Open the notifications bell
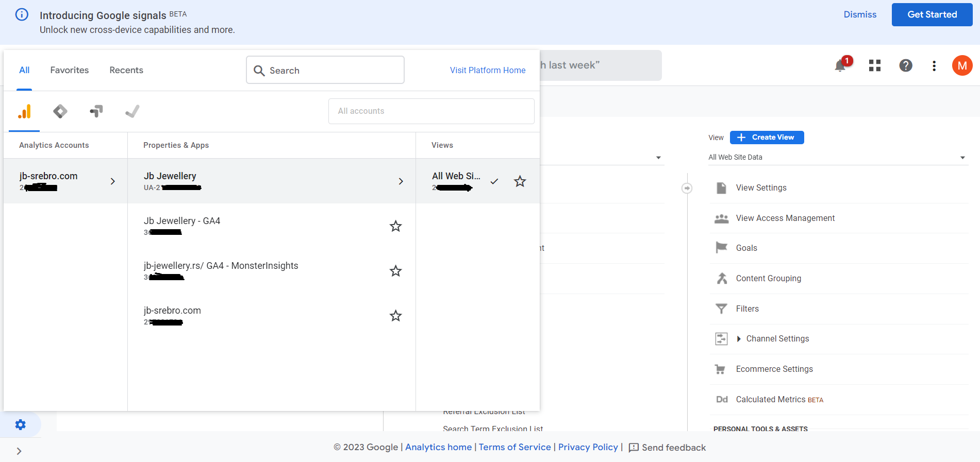980x462 pixels. pos(840,65)
